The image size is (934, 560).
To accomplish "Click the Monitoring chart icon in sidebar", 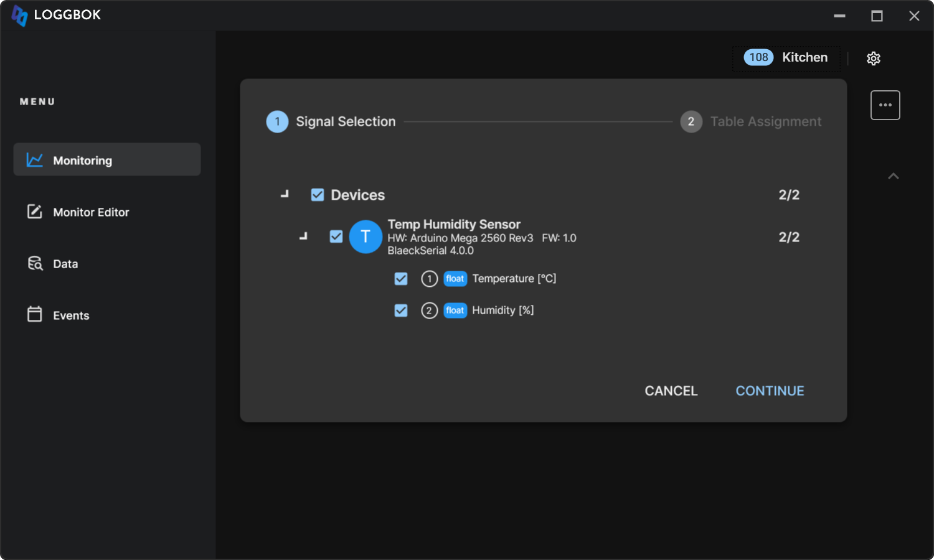I will tap(35, 160).
